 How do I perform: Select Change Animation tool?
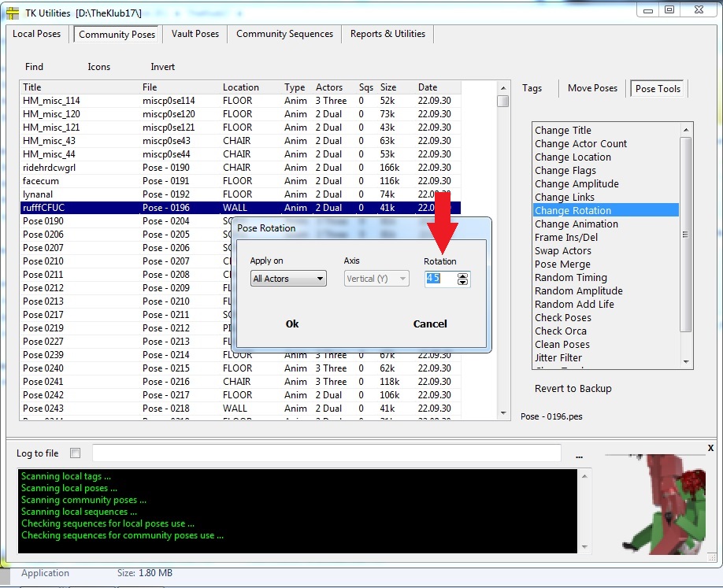tap(577, 224)
